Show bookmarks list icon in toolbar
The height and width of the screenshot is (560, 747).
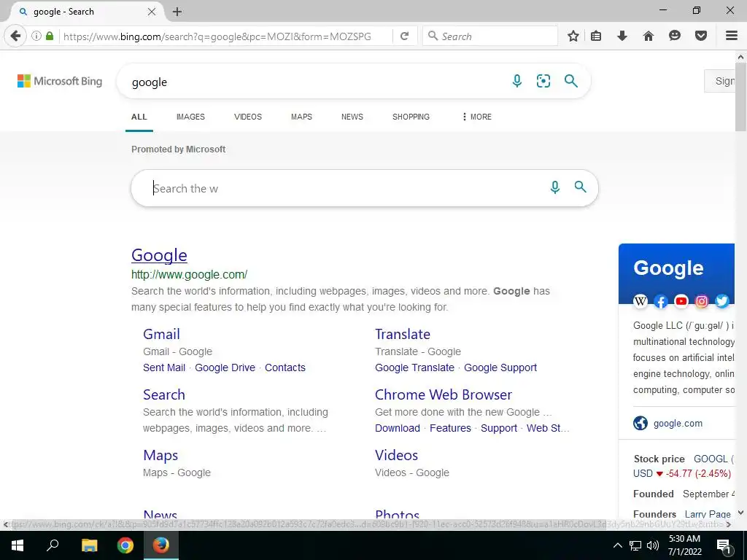point(596,36)
